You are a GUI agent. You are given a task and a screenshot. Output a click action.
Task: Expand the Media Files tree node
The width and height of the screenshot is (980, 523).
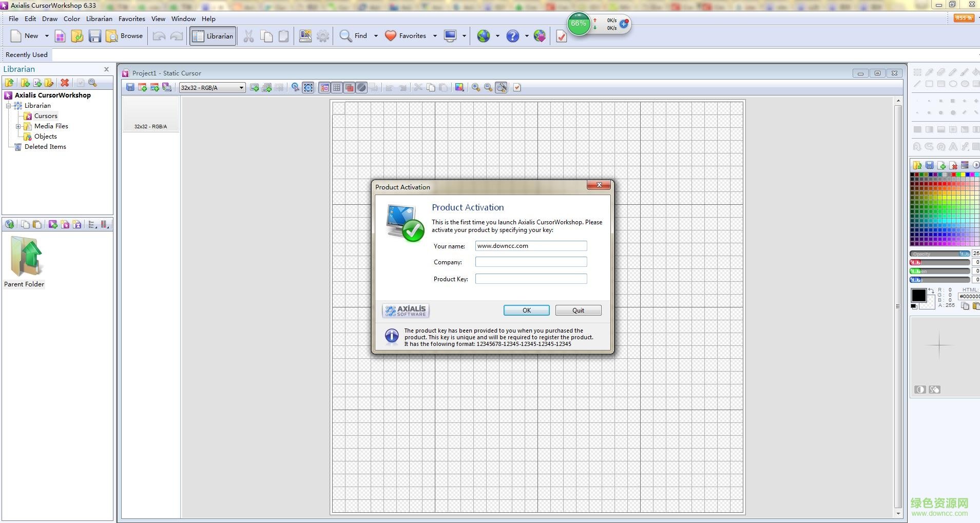click(18, 126)
